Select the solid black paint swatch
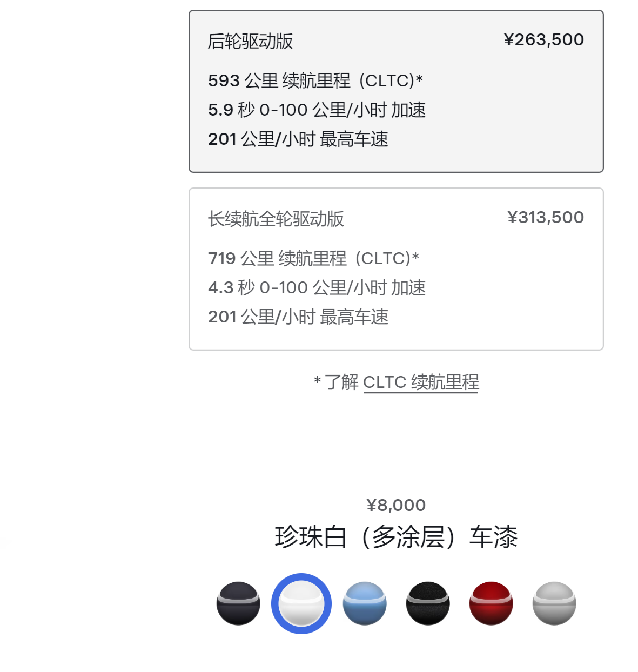 click(x=428, y=603)
